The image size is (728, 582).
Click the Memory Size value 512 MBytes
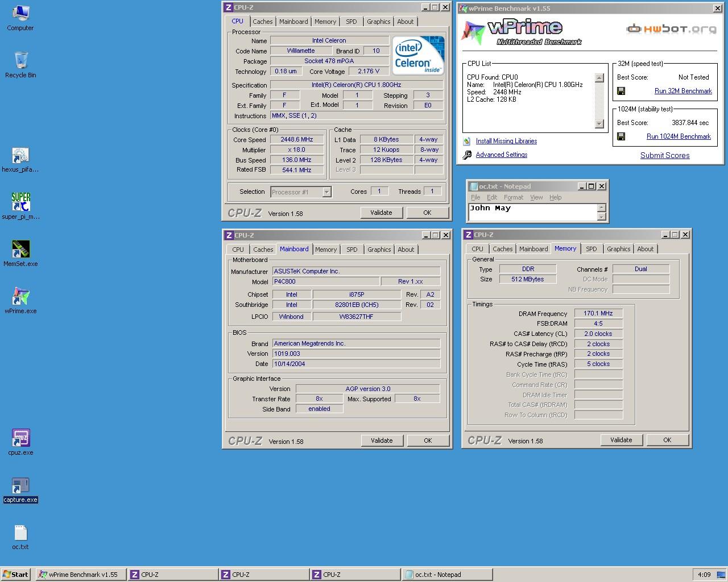pos(527,279)
